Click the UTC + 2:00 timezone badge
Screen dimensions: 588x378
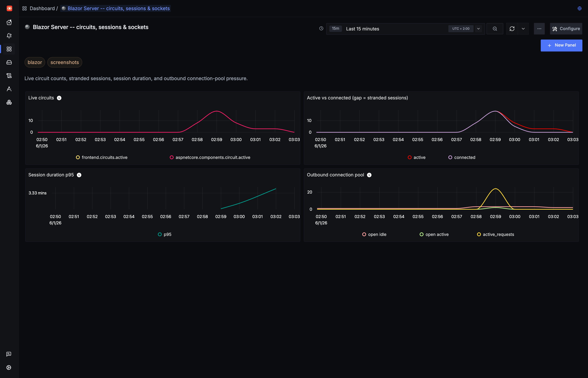tap(461, 29)
